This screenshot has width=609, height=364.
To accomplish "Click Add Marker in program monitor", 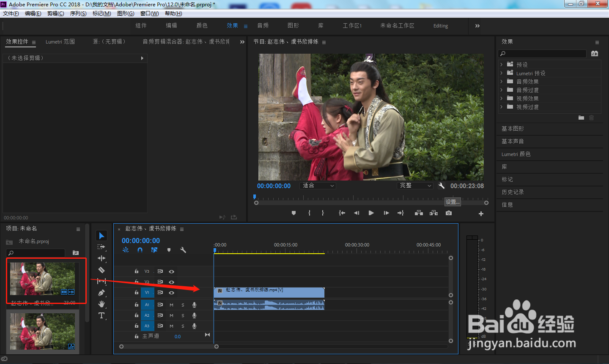I will 294,213.
